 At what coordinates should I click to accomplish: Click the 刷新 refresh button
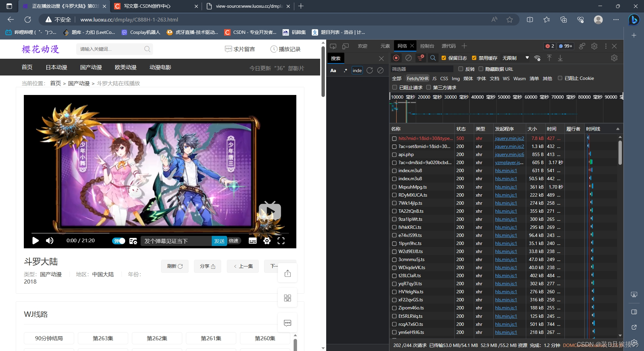click(x=175, y=266)
